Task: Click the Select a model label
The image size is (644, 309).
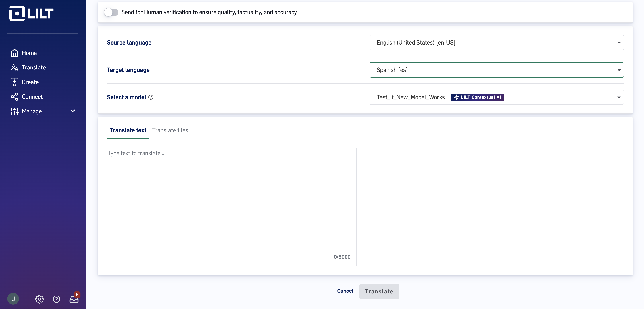Action: click(x=126, y=97)
